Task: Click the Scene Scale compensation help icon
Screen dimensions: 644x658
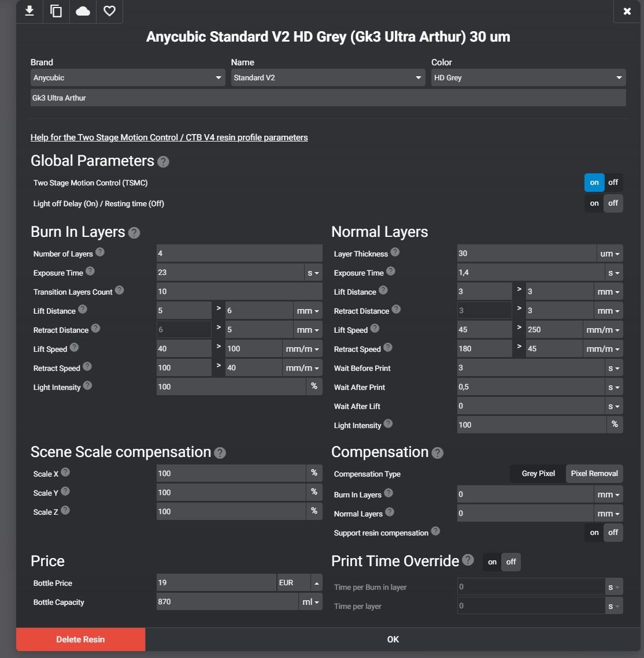Action: click(x=220, y=453)
